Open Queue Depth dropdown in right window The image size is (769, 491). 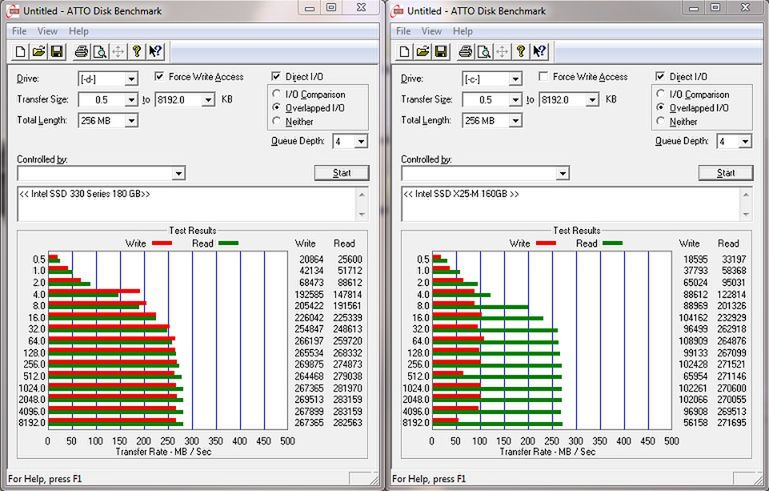click(x=745, y=142)
